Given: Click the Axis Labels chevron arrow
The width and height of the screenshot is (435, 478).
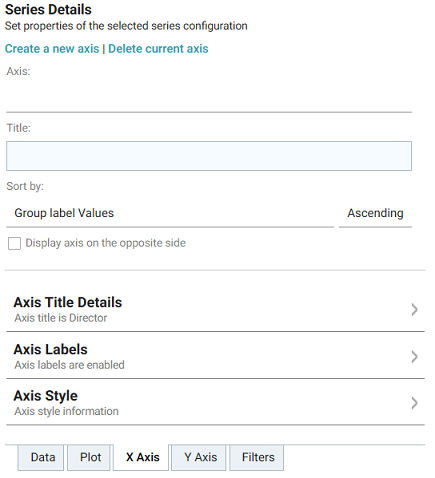Looking at the screenshot, I should pos(414,357).
